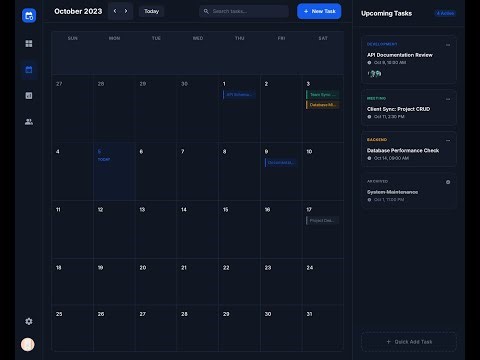The height and width of the screenshot is (360, 480).
Task: Open archived System Maintenance task title
Action: 392,192
